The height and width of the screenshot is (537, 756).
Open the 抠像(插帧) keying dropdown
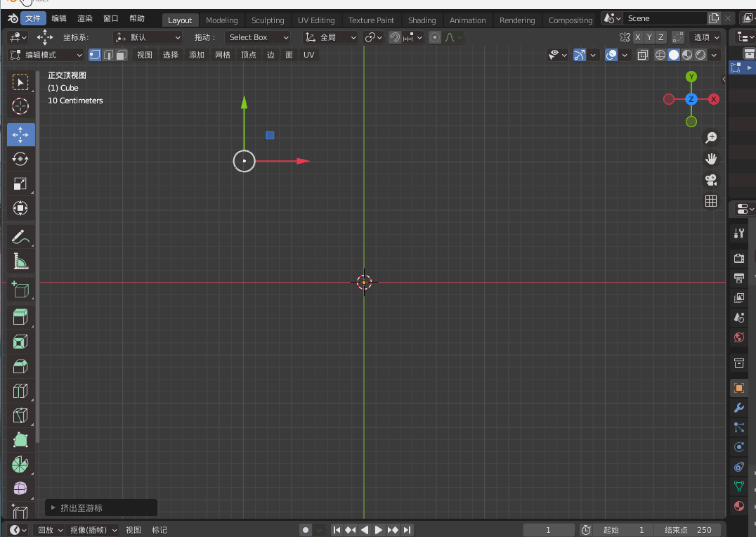pos(93,530)
